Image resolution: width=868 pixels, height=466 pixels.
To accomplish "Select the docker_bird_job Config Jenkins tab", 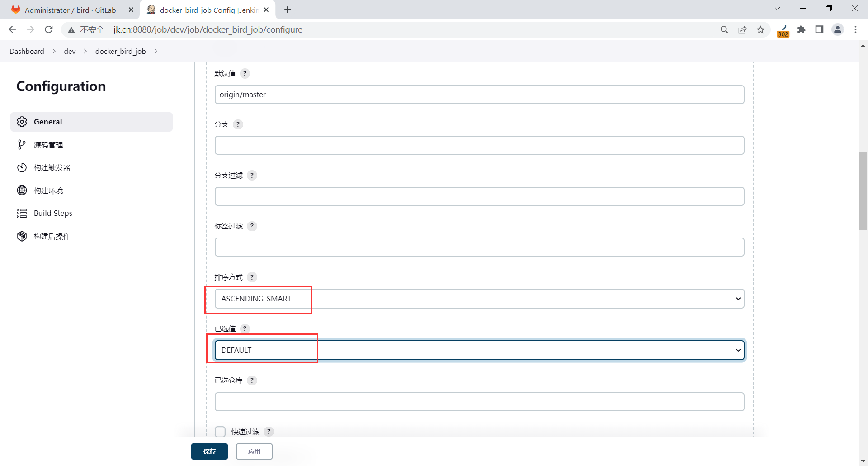I will (208, 10).
